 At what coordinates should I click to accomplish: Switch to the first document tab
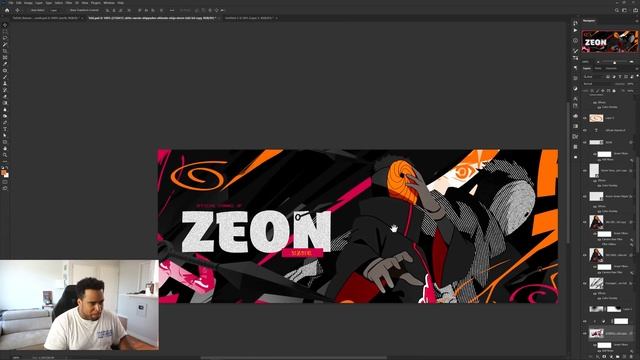coord(46,18)
